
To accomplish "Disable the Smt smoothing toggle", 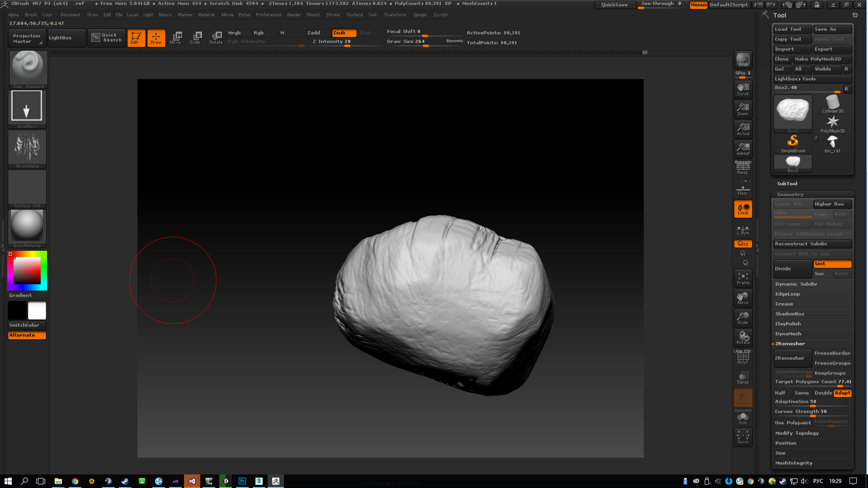I will coord(832,264).
